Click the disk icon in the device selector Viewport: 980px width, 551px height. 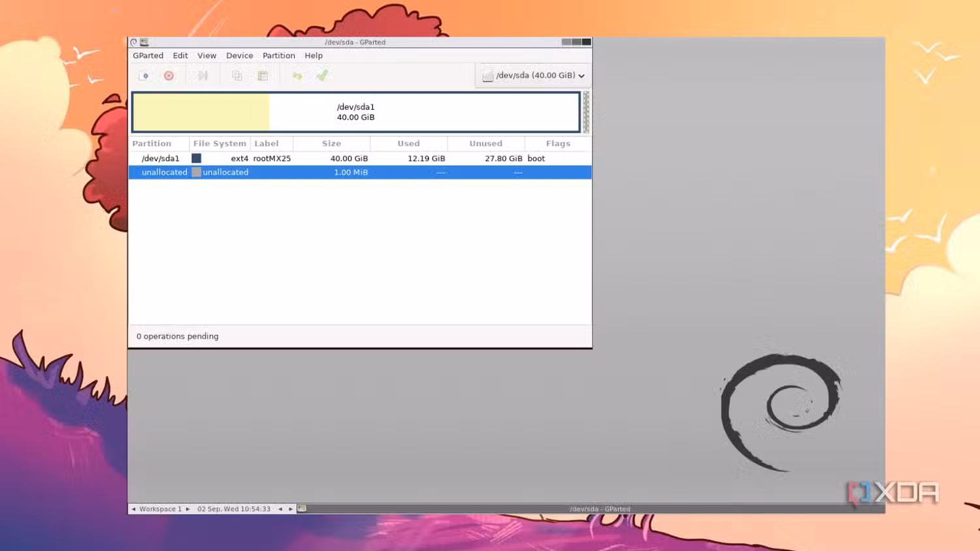pyautogui.click(x=487, y=76)
